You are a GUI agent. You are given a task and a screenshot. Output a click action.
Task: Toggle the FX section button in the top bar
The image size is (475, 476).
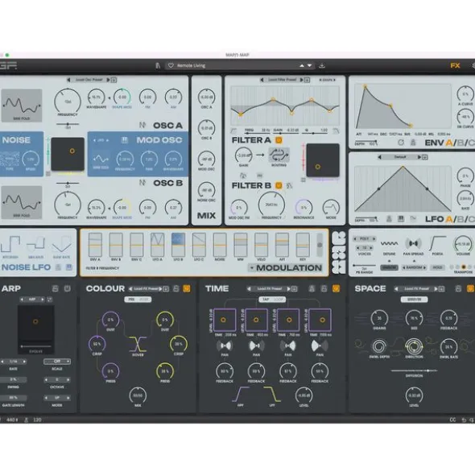[x=455, y=65]
